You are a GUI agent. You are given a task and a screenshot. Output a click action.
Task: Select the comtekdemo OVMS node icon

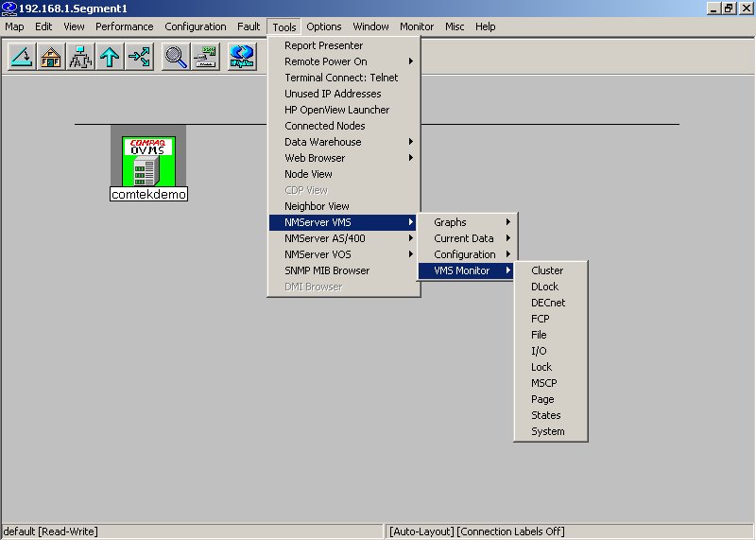[148, 161]
